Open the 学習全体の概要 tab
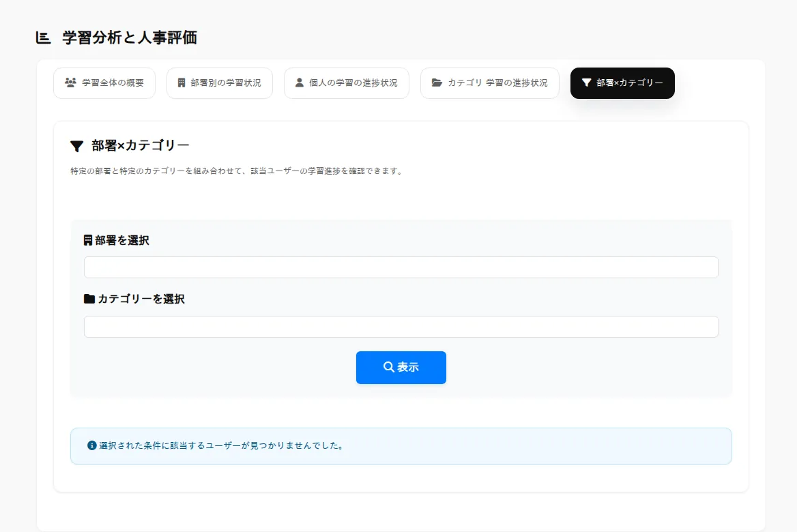 click(x=104, y=83)
